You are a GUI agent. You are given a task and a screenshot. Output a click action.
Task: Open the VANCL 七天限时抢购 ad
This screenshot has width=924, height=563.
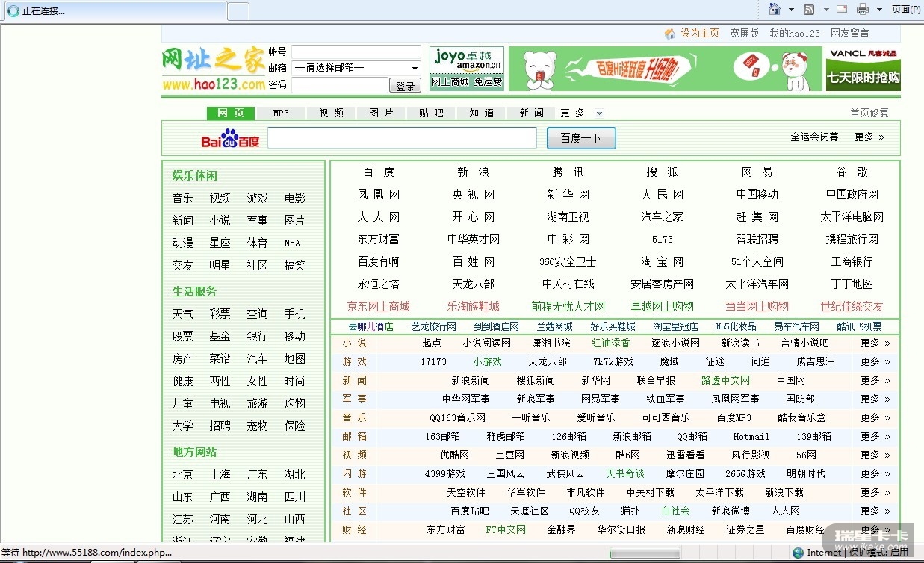click(863, 69)
